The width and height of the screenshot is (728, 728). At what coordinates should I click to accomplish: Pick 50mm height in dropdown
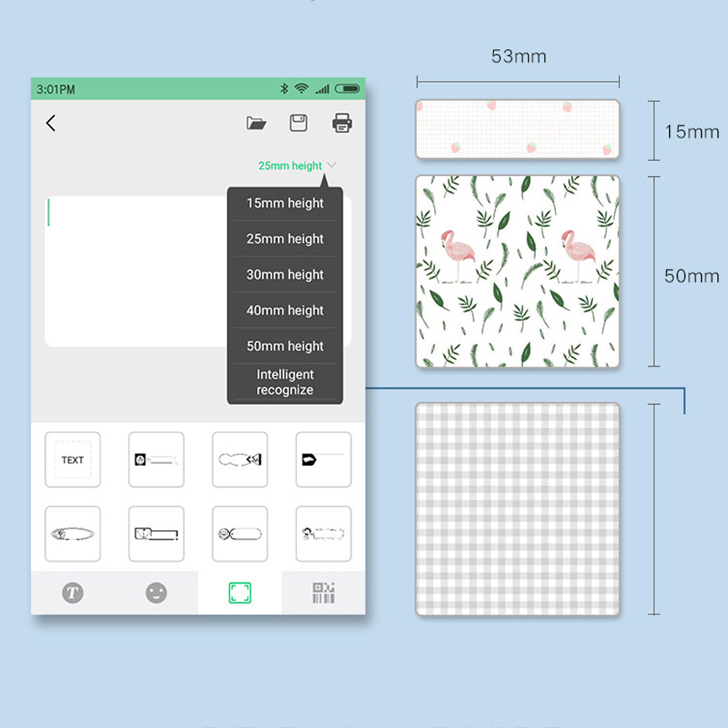tap(285, 346)
